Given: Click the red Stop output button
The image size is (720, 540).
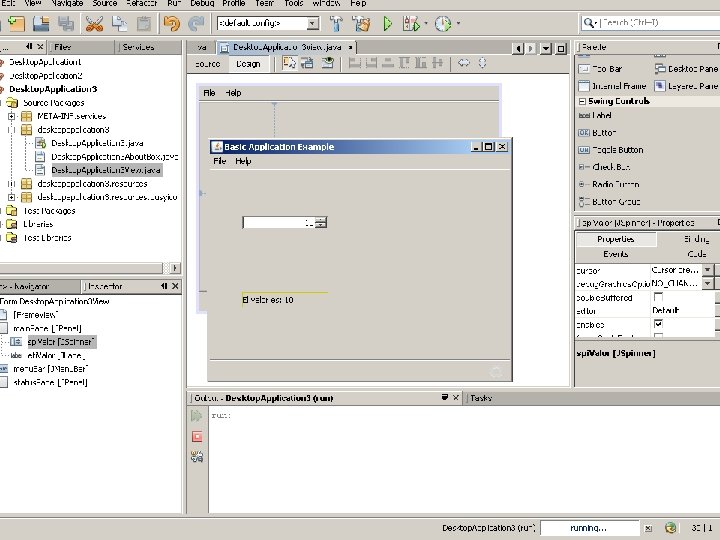Looking at the screenshot, I should (197, 436).
